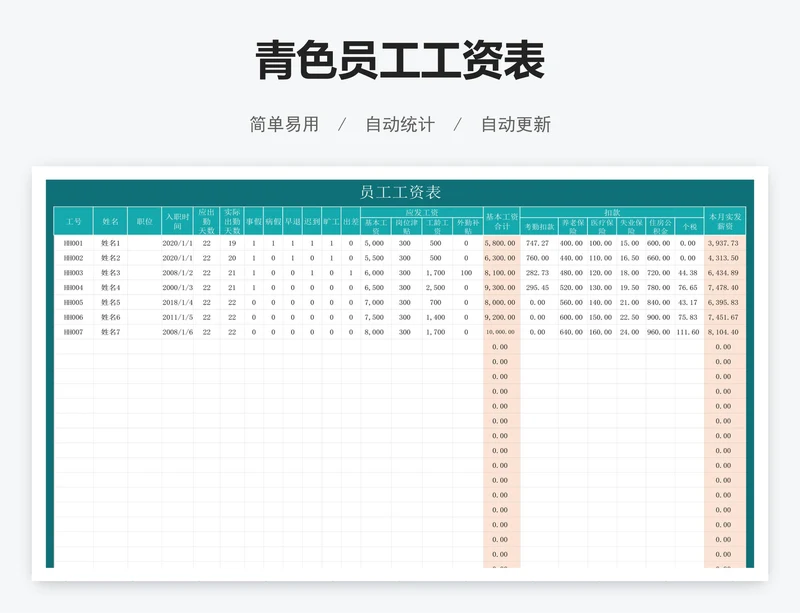800x613 pixels.
Task: Click hire date 2008/1/6
Action: 178,332
